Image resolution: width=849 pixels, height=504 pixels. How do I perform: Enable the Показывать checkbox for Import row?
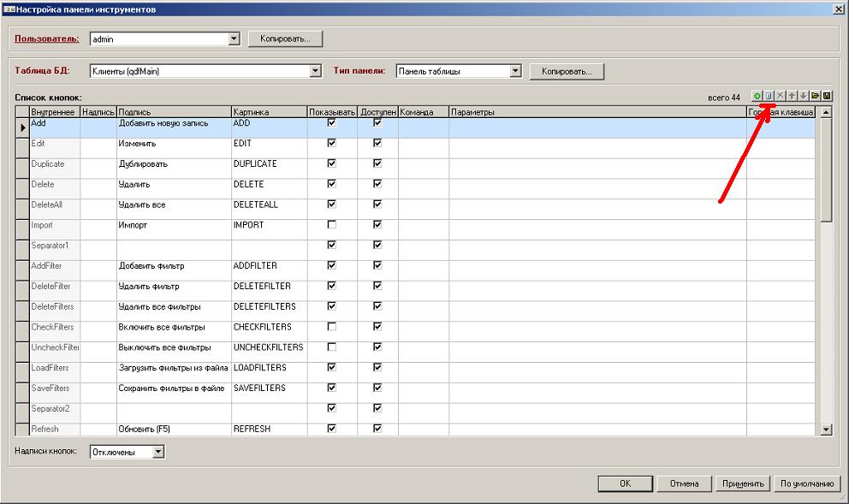(x=332, y=225)
